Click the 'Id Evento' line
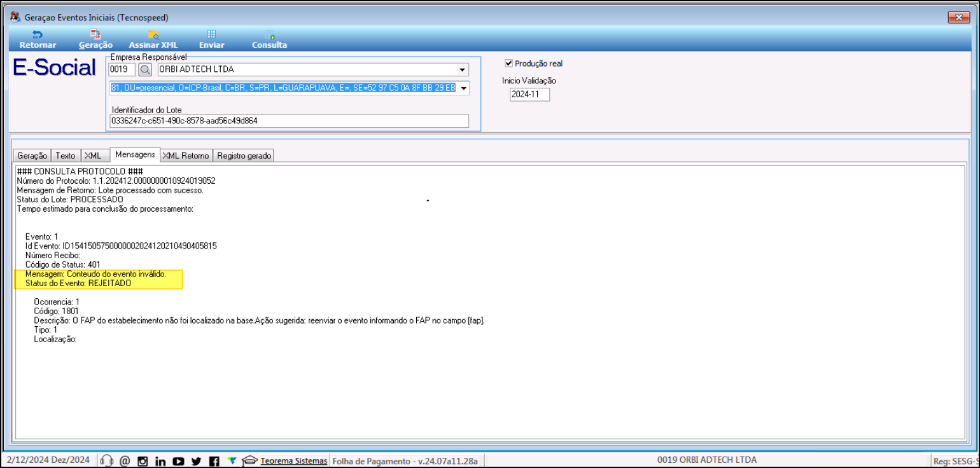980x468 pixels. tap(121, 246)
